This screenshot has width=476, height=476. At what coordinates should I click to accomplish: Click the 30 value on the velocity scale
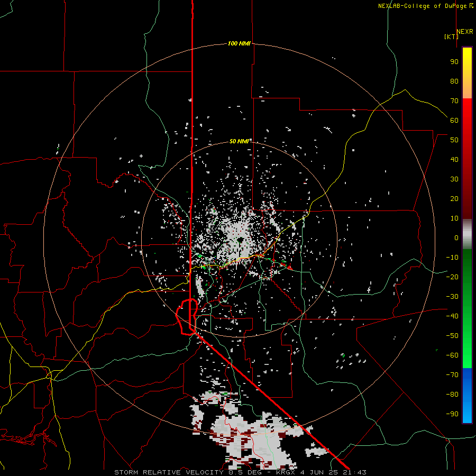point(454,179)
